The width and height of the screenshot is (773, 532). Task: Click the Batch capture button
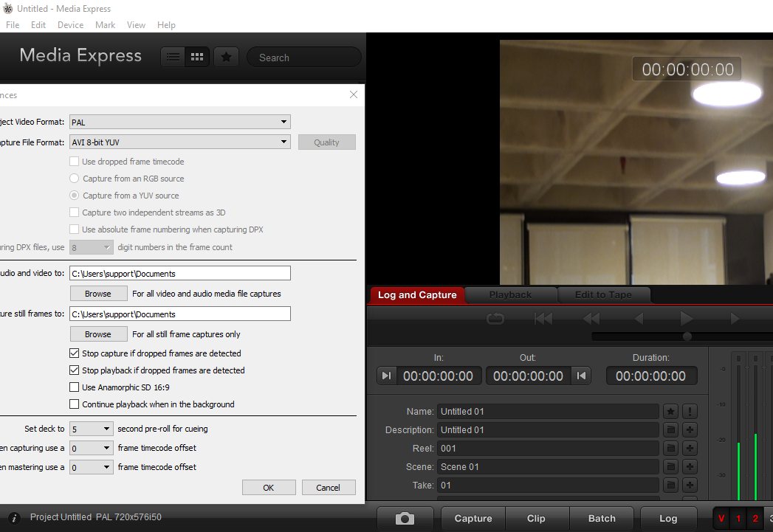(602, 518)
